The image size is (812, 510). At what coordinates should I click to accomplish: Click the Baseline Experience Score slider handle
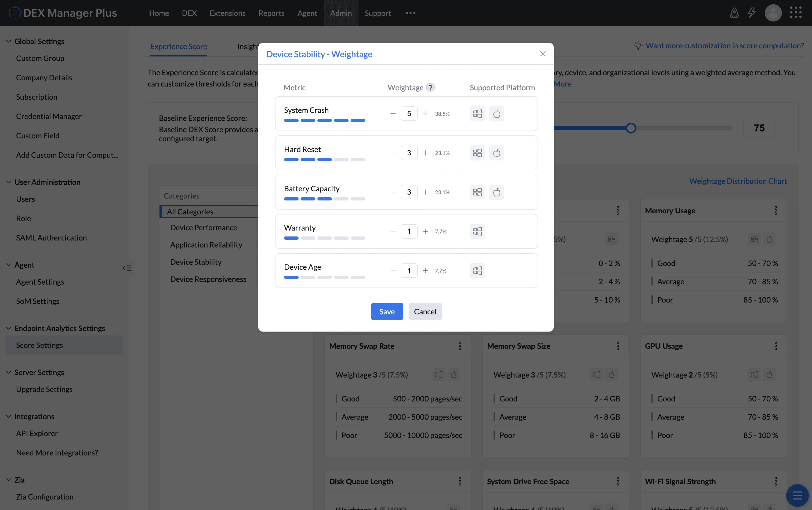coord(631,128)
